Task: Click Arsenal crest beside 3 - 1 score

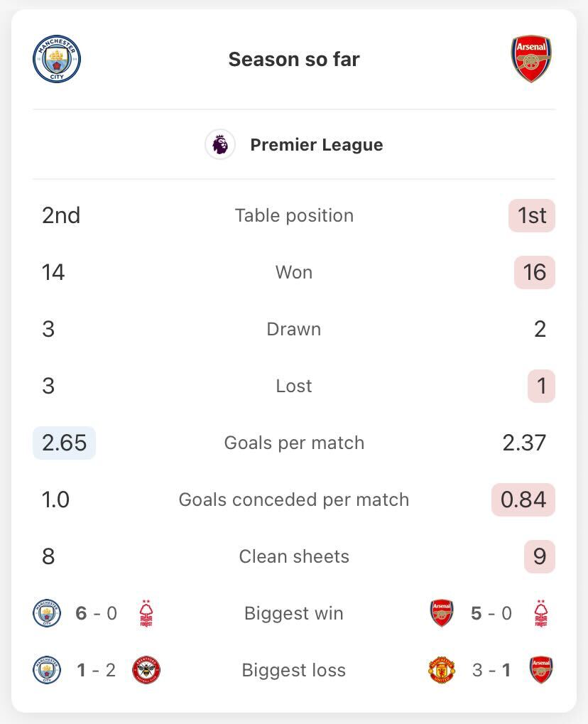Action: click(541, 670)
